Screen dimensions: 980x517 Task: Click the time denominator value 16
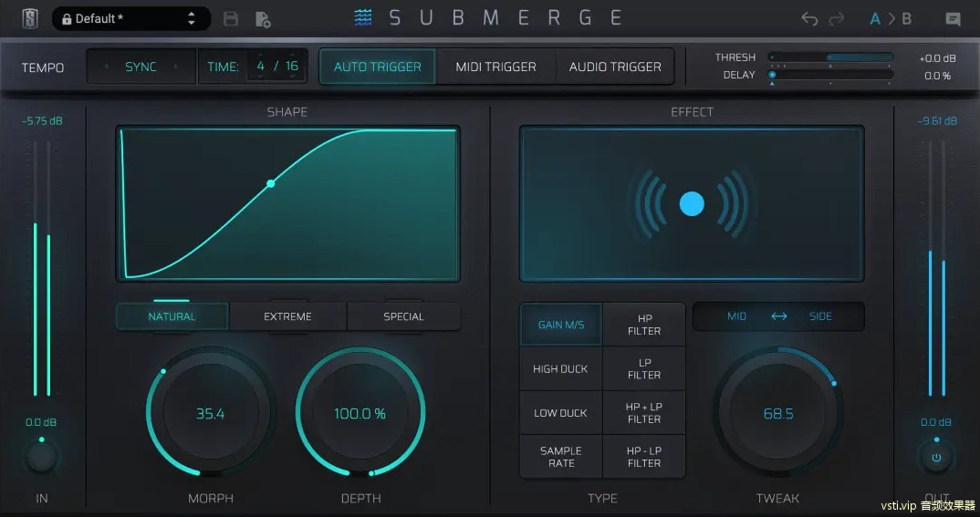coord(292,67)
